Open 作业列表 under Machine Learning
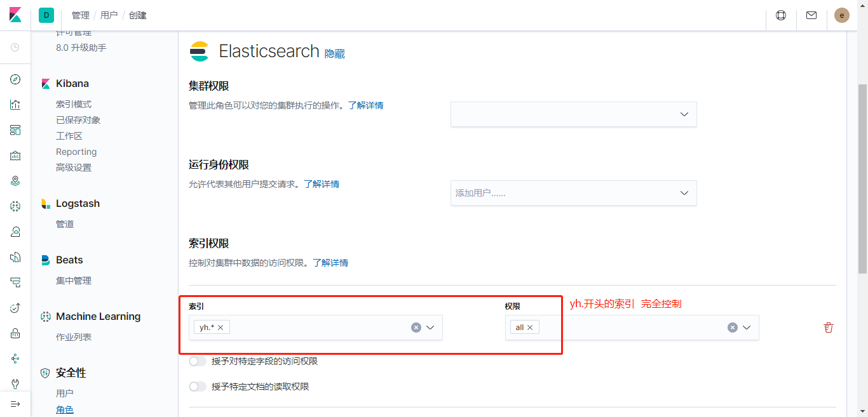The image size is (868, 417). (74, 337)
